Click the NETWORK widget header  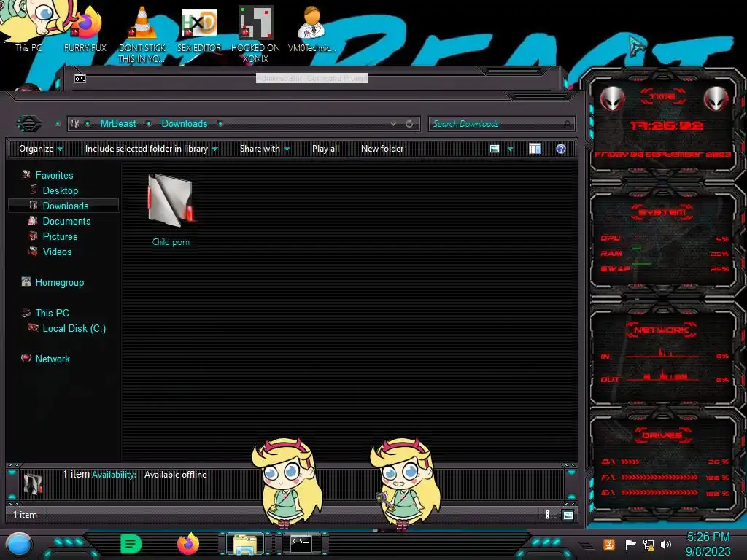click(x=662, y=330)
